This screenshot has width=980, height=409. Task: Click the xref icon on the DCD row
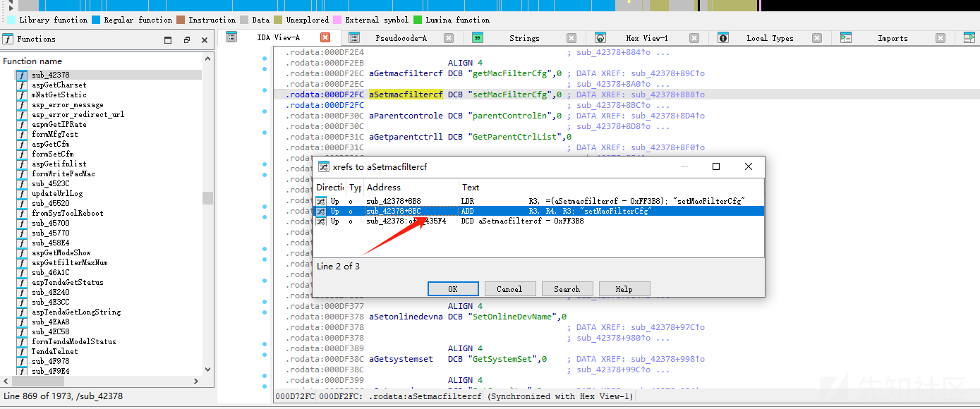pos(321,221)
